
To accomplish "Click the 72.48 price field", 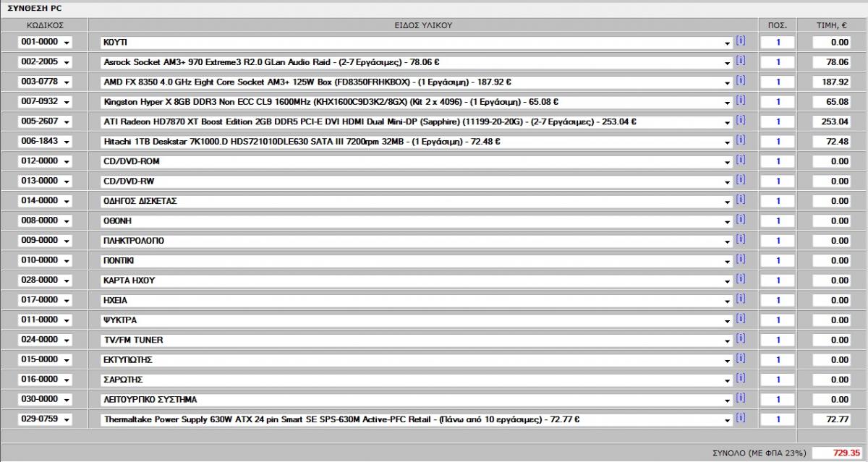I will tap(832, 142).
